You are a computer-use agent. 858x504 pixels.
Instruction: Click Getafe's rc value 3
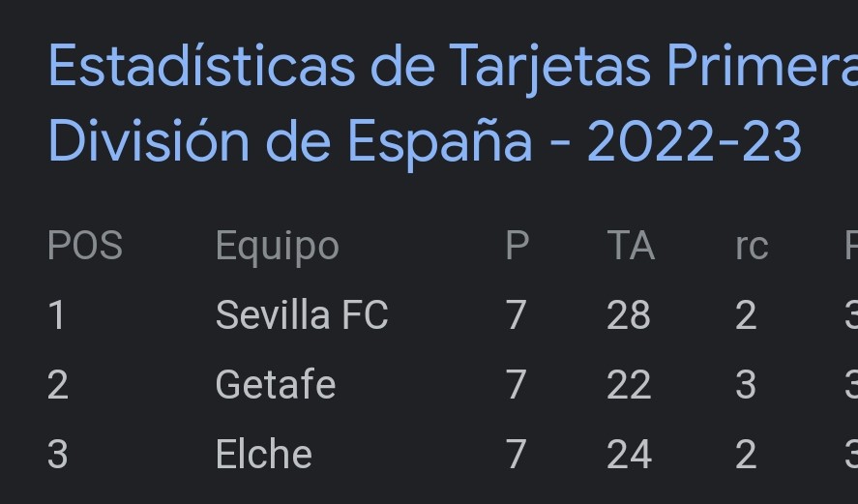(746, 385)
